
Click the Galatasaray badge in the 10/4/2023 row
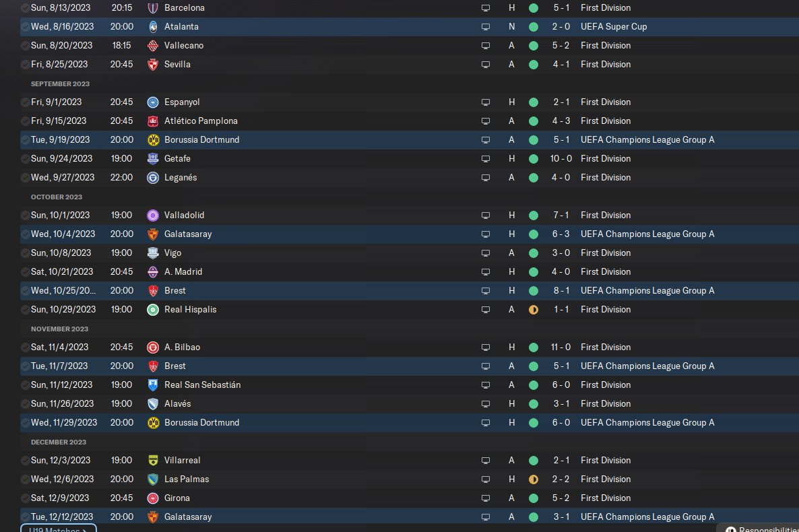point(153,234)
